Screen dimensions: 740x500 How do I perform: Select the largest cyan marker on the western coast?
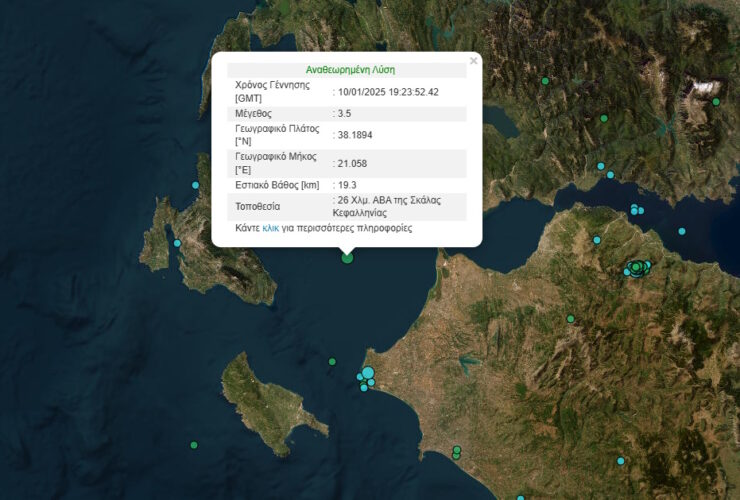368,373
